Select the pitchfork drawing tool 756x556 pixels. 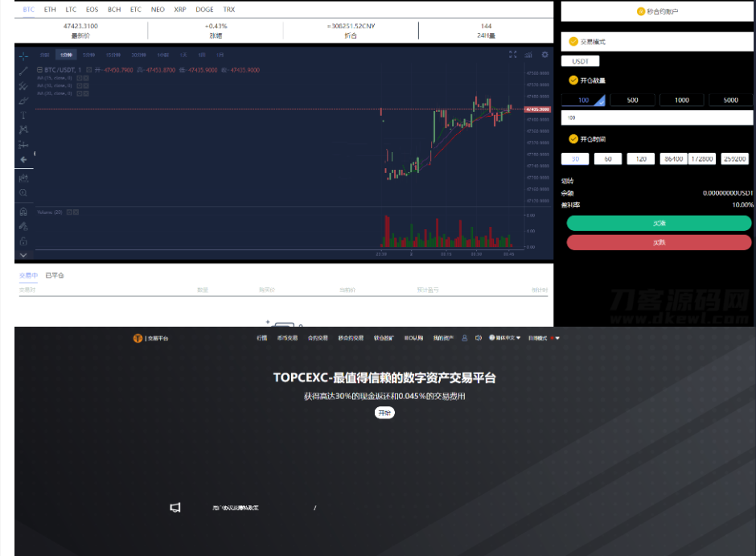coord(23,86)
